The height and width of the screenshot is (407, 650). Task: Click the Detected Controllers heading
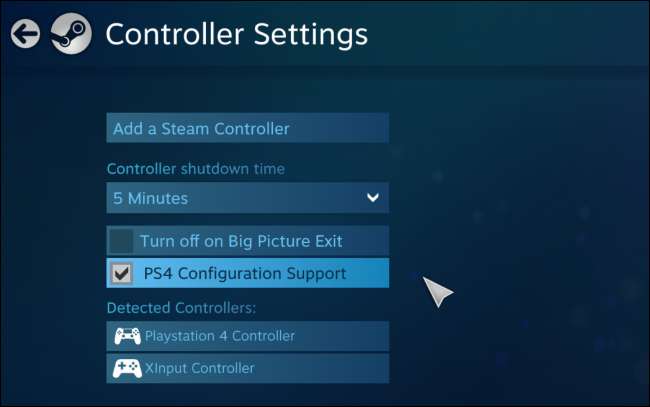point(181,308)
